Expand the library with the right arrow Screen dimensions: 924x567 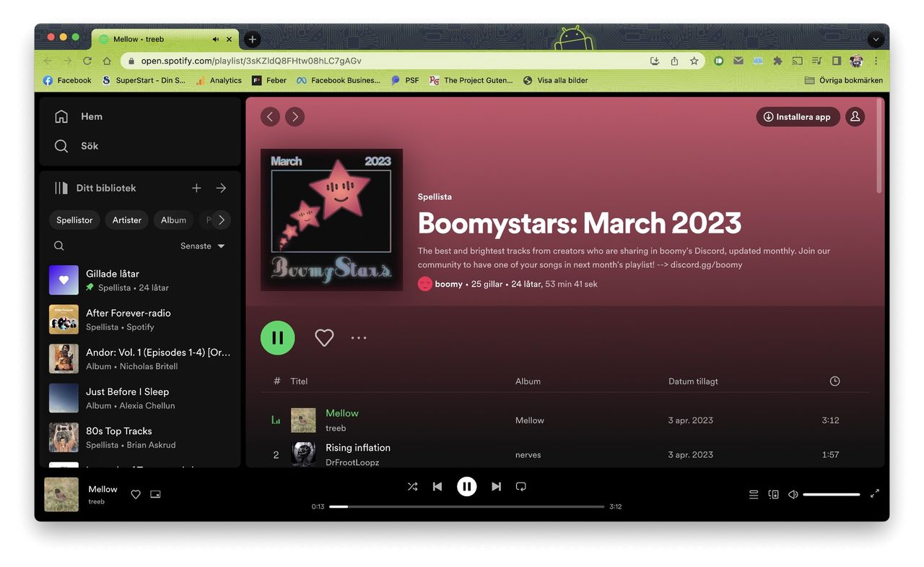point(221,187)
